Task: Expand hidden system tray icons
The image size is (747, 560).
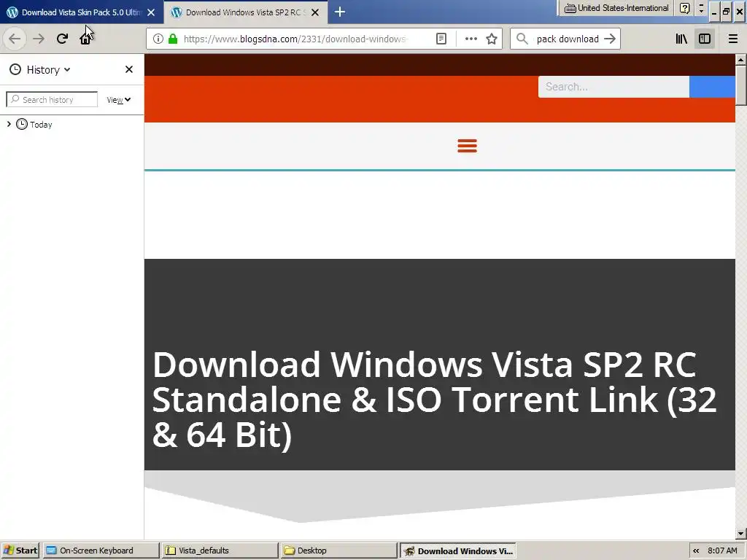Action: coord(696,551)
